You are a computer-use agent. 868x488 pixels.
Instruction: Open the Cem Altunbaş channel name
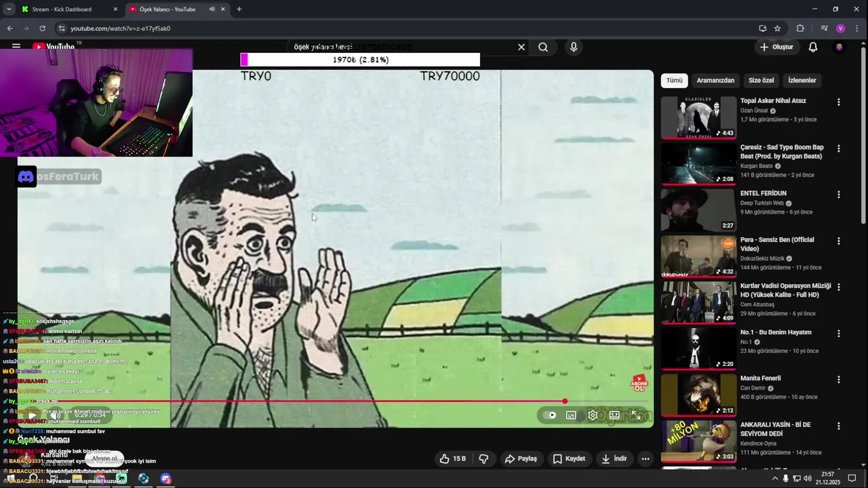[x=758, y=304]
